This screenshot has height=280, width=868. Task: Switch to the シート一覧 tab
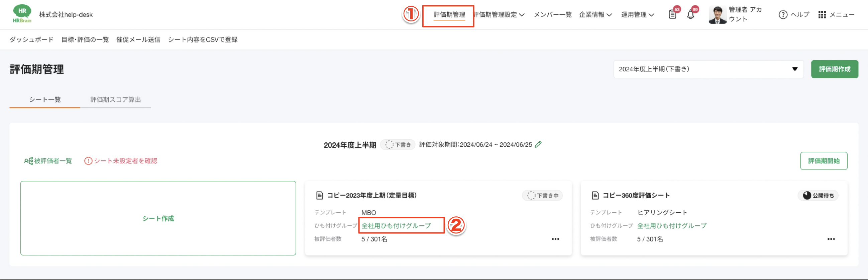45,99
